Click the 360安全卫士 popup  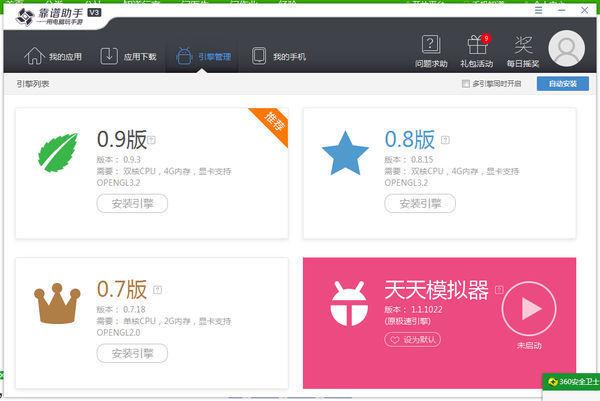point(572,381)
